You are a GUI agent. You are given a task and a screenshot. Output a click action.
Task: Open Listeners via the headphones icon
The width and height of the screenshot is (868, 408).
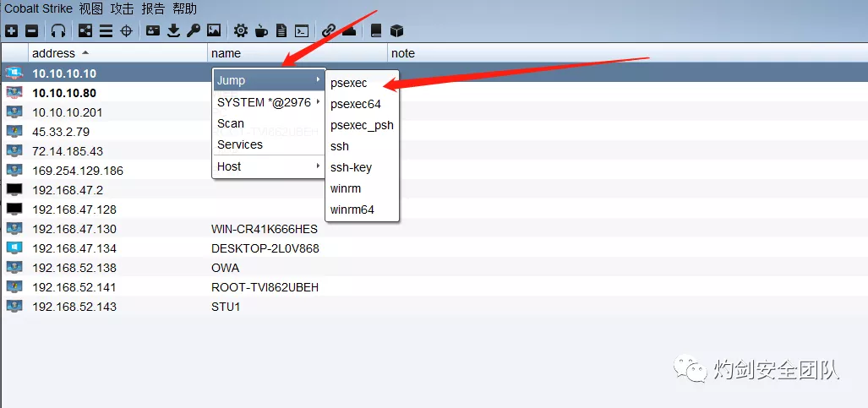click(58, 30)
